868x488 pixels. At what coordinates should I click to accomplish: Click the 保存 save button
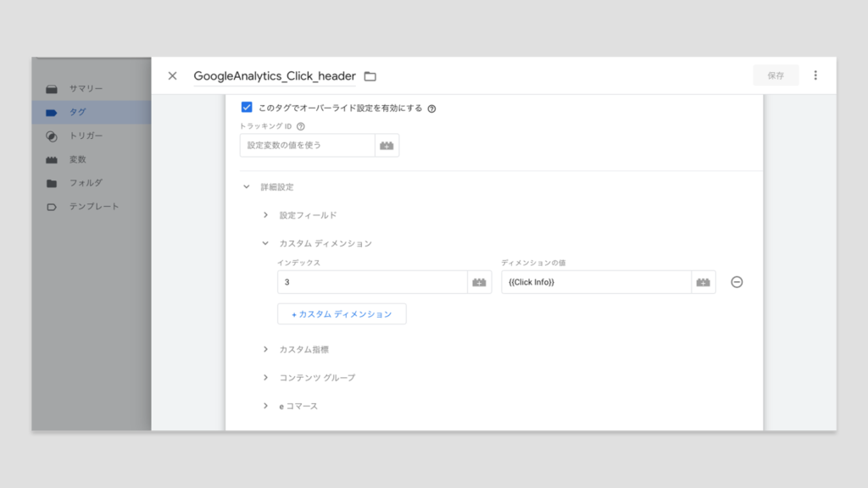[776, 75]
